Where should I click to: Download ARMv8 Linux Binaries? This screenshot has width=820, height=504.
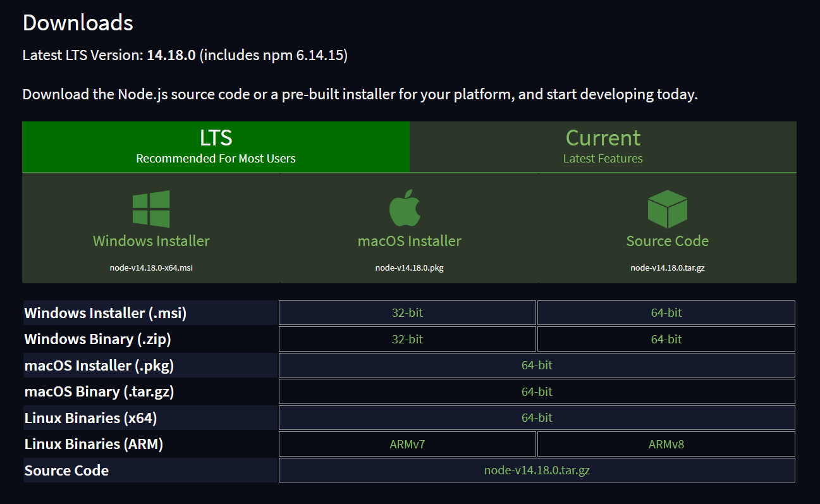tap(666, 444)
